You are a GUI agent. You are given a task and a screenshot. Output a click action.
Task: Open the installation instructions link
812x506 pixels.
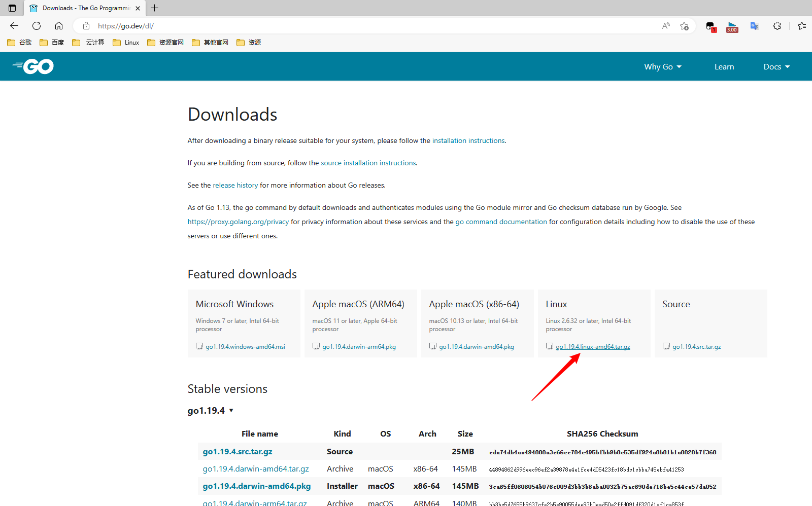(468, 140)
